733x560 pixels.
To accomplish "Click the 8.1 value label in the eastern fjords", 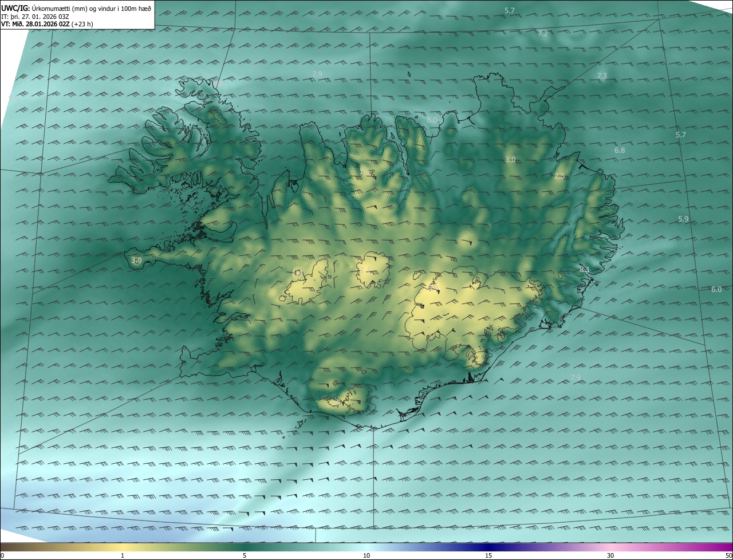I will (x=585, y=269).
